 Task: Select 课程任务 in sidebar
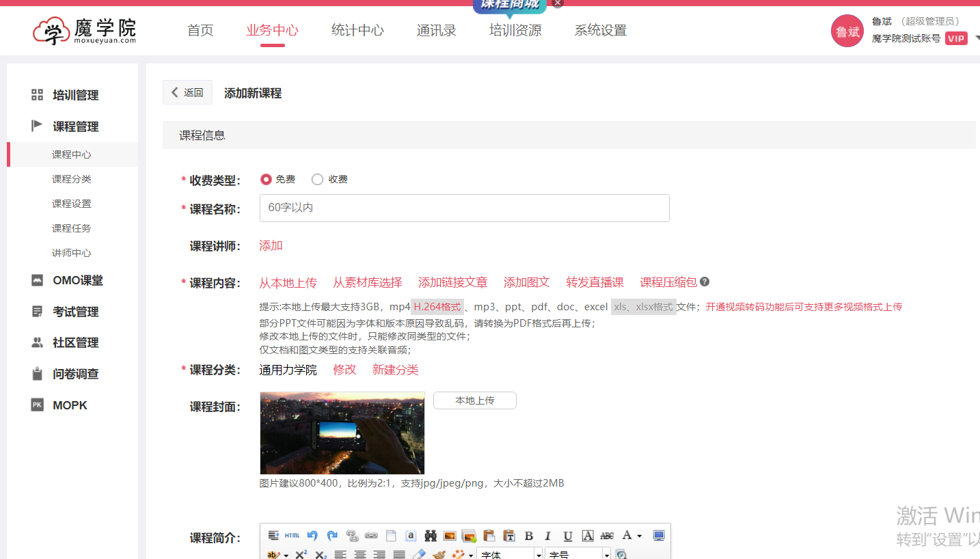[x=72, y=228]
